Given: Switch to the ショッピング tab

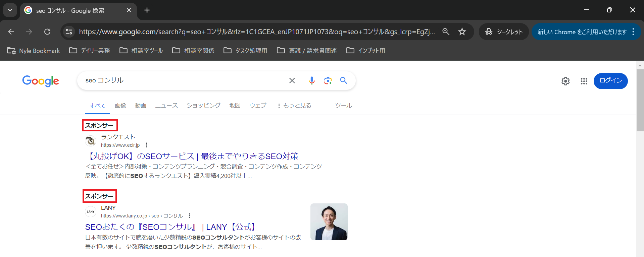Looking at the screenshot, I should pos(203,106).
